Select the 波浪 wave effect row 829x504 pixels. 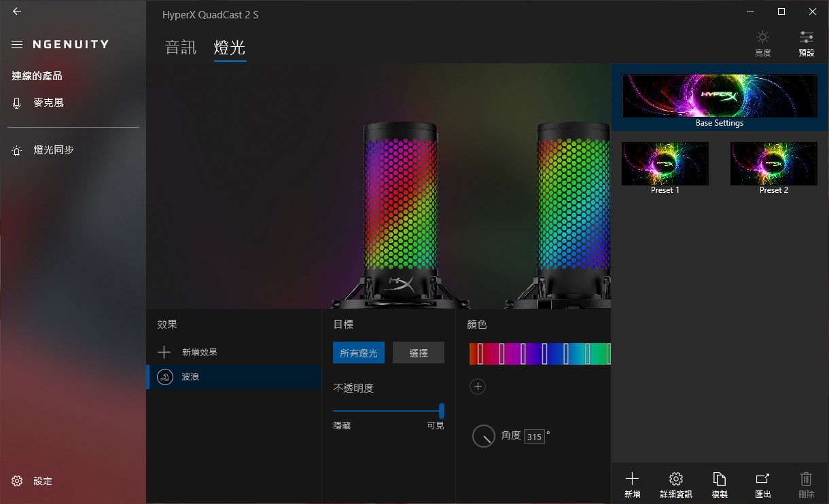tap(234, 377)
